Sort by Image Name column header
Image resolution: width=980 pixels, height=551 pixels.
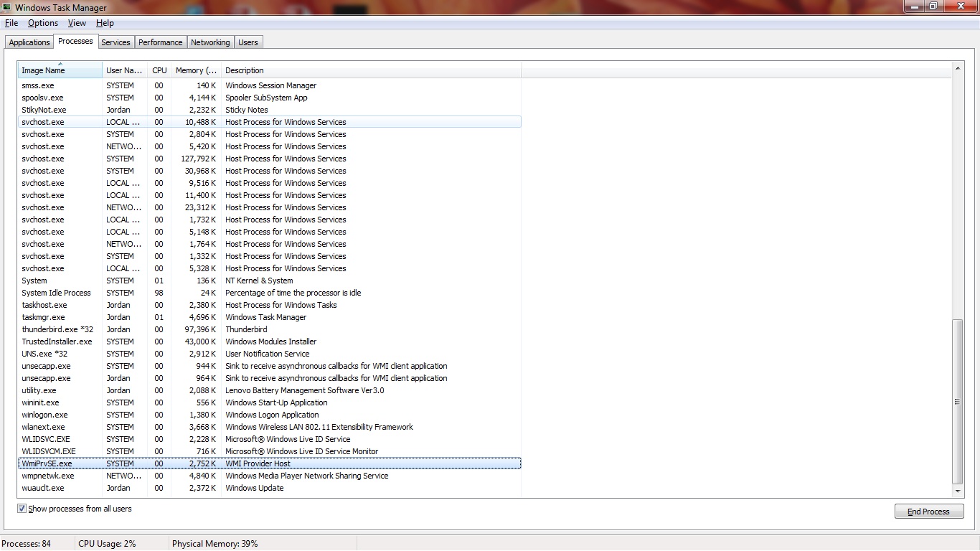point(60,70)
